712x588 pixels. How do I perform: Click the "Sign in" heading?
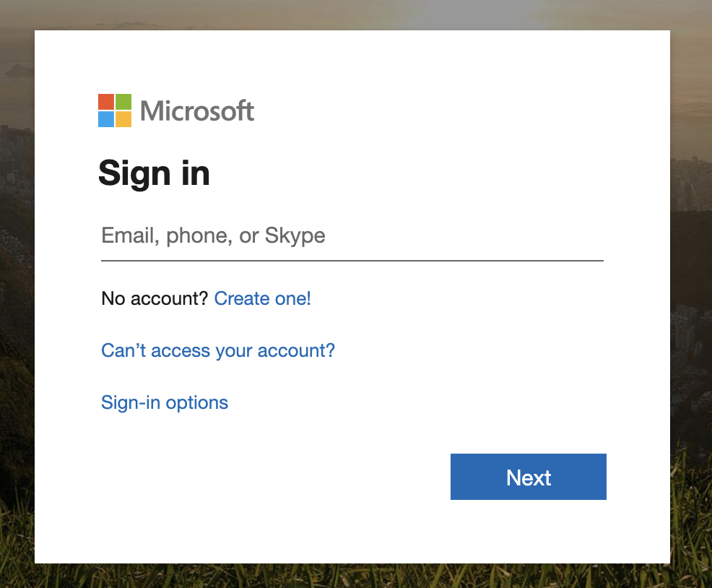154,173
